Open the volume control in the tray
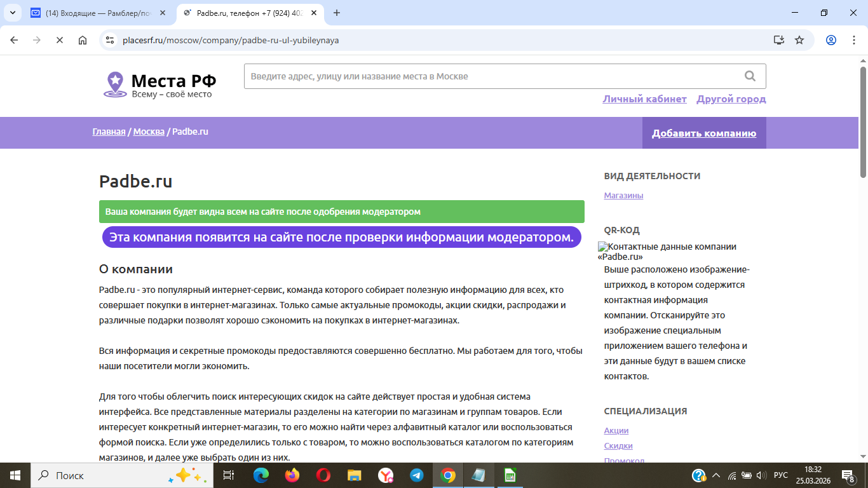This screenshot has width=868, height=488. point(761,475)
